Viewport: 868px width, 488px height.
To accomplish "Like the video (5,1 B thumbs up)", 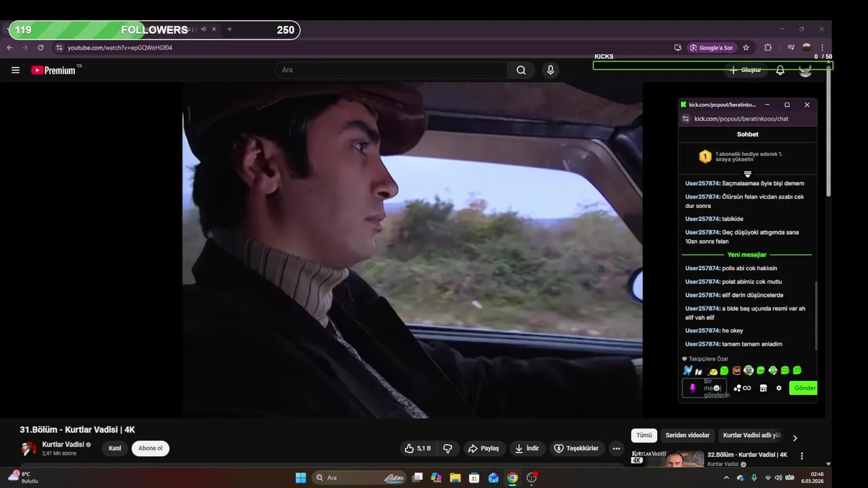I will (418, 449).
